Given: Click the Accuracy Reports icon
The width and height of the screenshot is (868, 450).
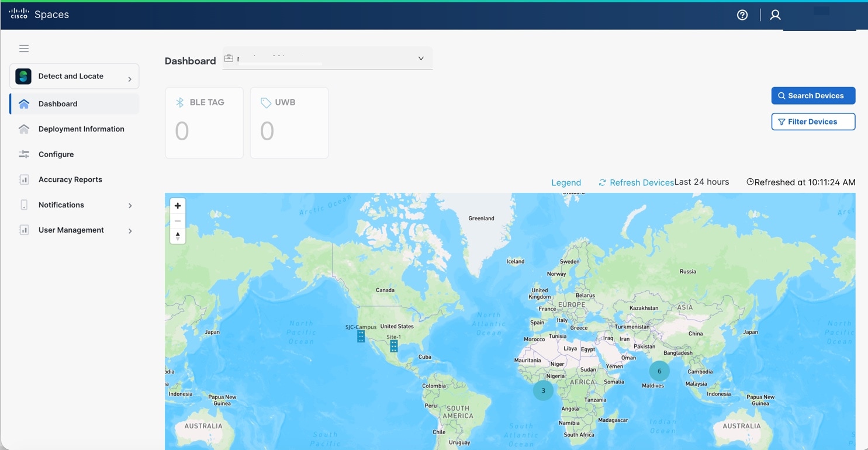Looking at the screenshot, I should [24, 179].
